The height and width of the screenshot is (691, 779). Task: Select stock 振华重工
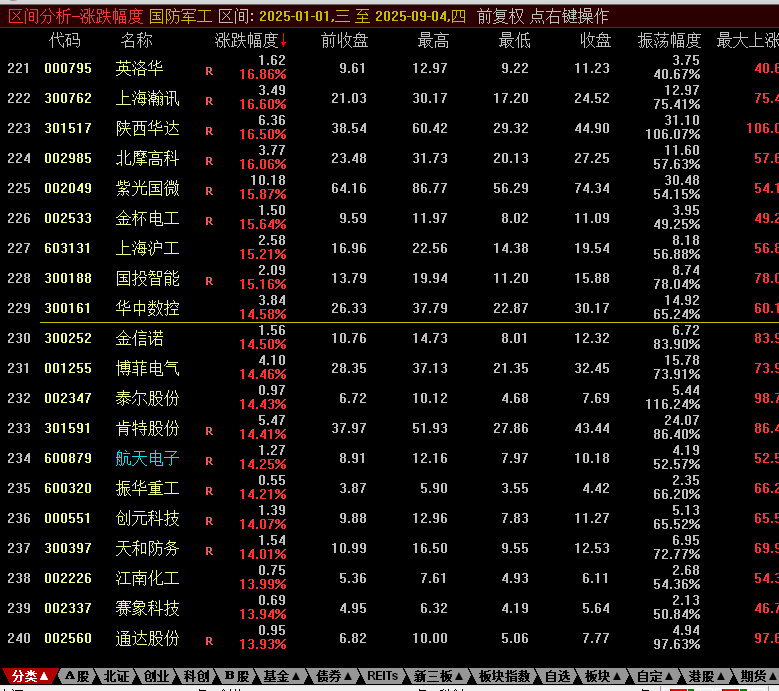tap(147, 488)
